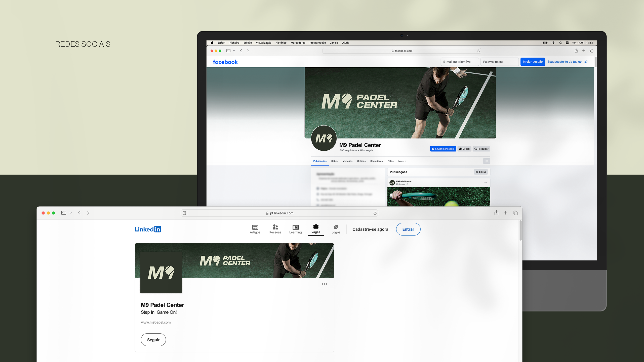Open Control Center in menu bar
Image resolution: width=644 pixels, height=362 pixels.
point(567,43)
